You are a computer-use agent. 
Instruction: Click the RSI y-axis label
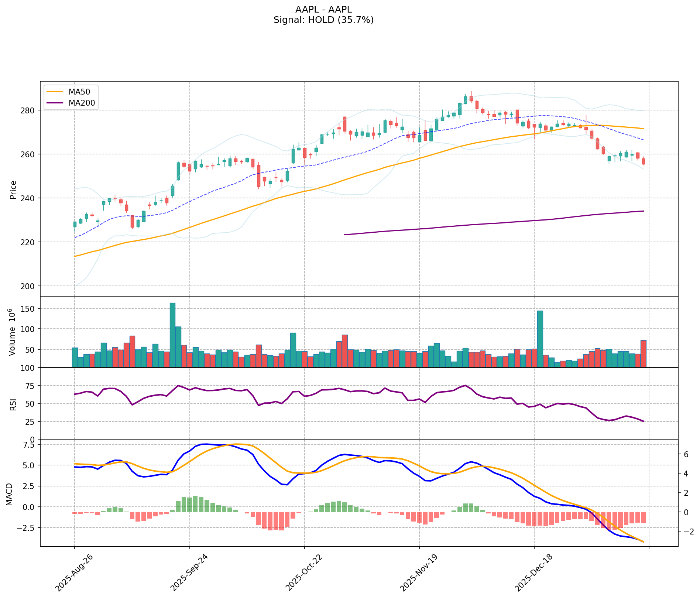(13, 403)
